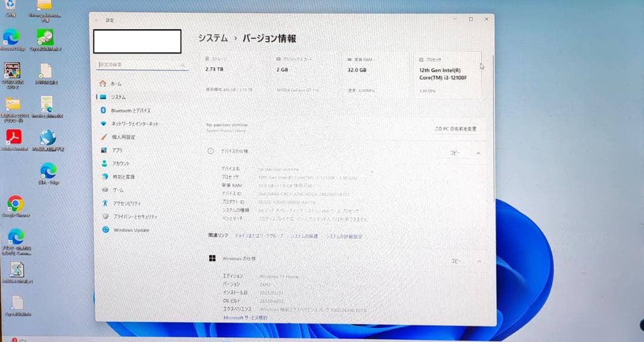Screen dimensions: 644x342
Task: Click the バージョン 24H2 value
Action: 265,284
